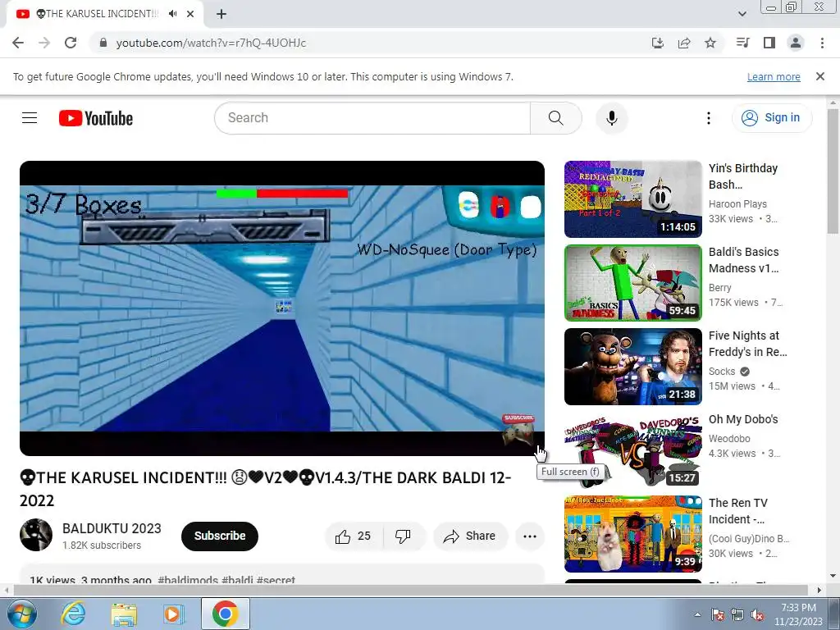Click the site lock icon
The width and height of the screenshot is (840, 630).
103,43
